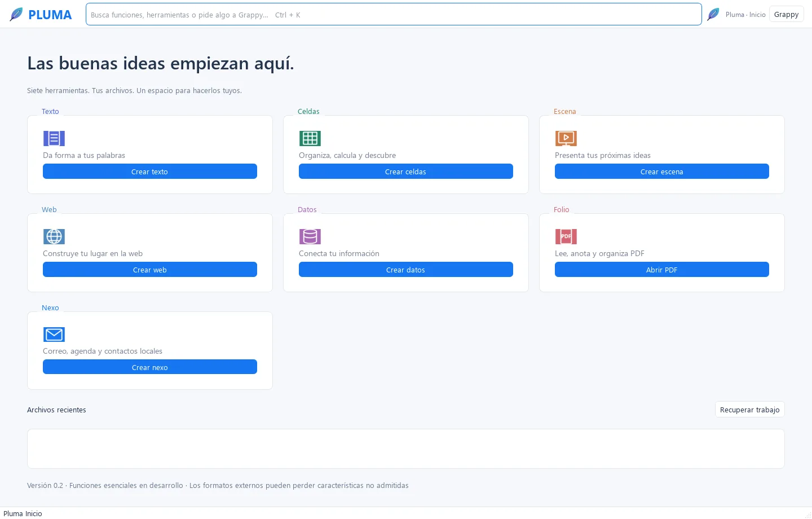
Task: Start a presentation with Crear escena
Action: [662, 171]
